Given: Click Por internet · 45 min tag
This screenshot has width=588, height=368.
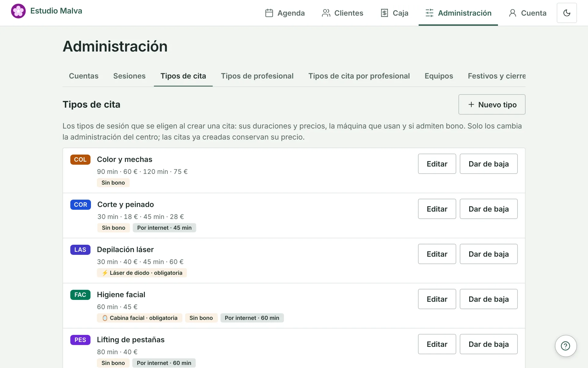Looking at the screenshot, I should tap(164, 228).
